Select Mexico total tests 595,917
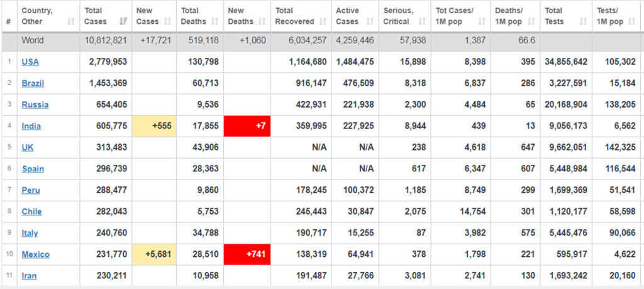This screenshot has width=644, height=289. point(571,254)
